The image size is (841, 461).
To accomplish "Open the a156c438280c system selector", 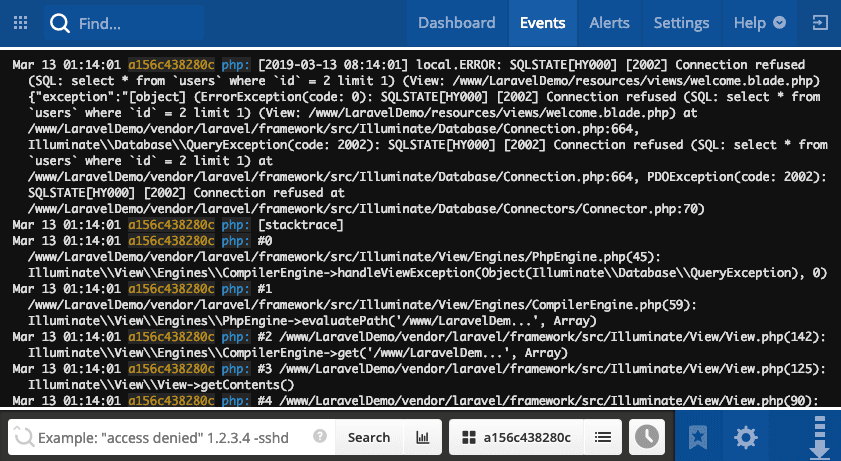I will pyautogui.click(x=517, y=437).
